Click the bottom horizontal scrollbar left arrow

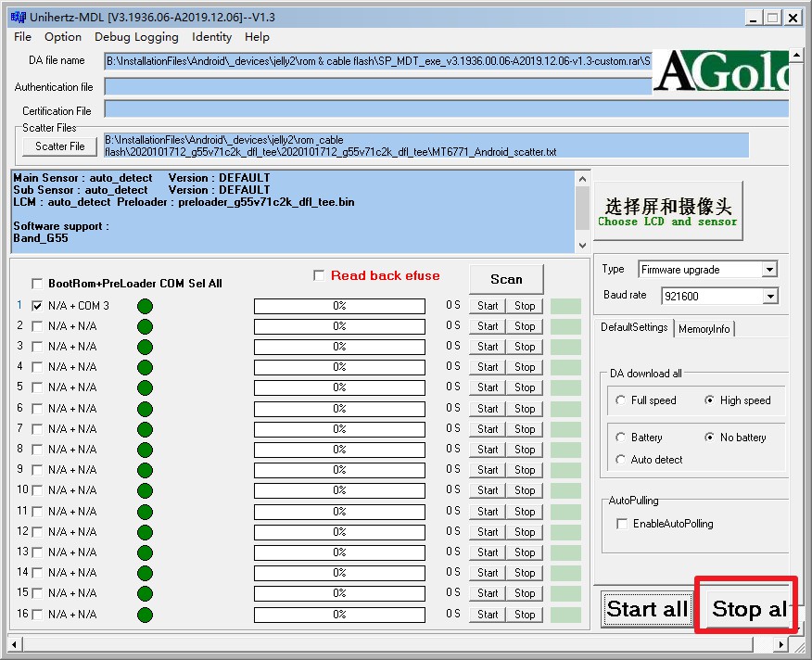coord(15,645)
